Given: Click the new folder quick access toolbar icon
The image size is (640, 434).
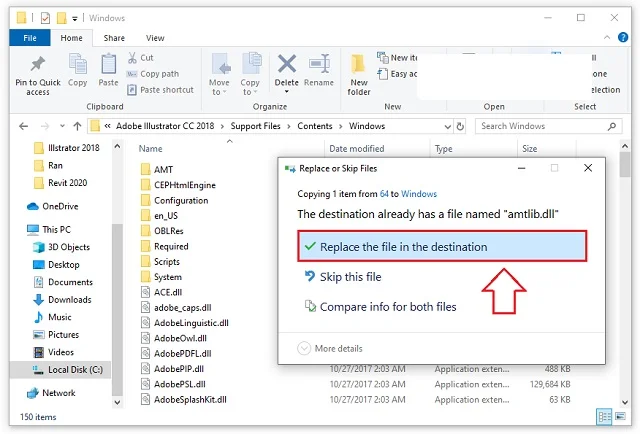Looking at the screenshot, I should point(61,18).
